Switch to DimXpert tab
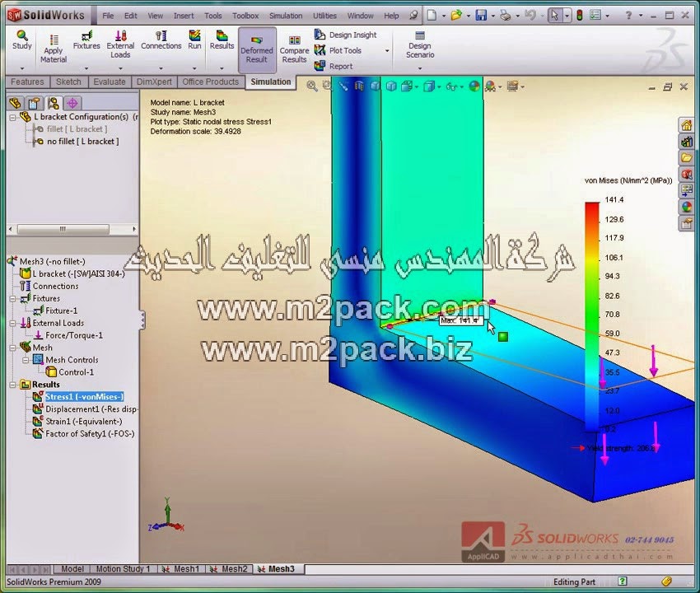 (x=154, y=82)
